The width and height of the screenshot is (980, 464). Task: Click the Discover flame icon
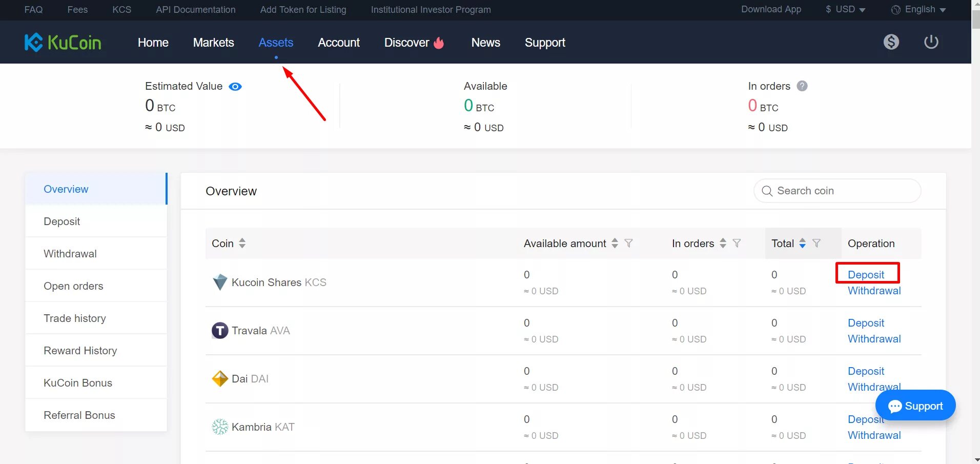439,43
